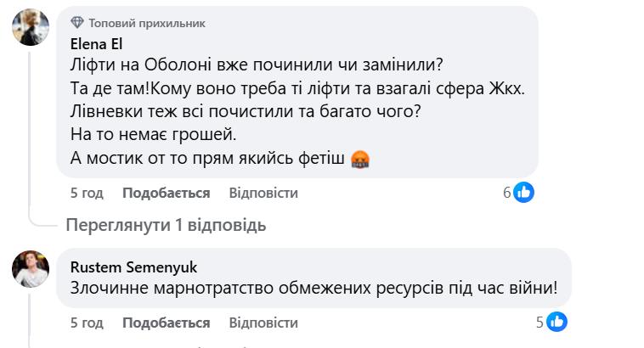The height and width of the screenshot is (348, 644).
Task: Expand "Переглянути 1 відповідь" replies
Action: pos(166,225)
